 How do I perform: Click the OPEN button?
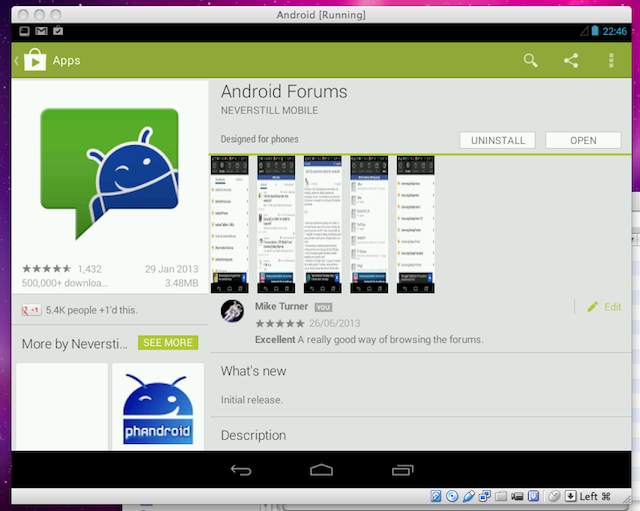(583, 141)
